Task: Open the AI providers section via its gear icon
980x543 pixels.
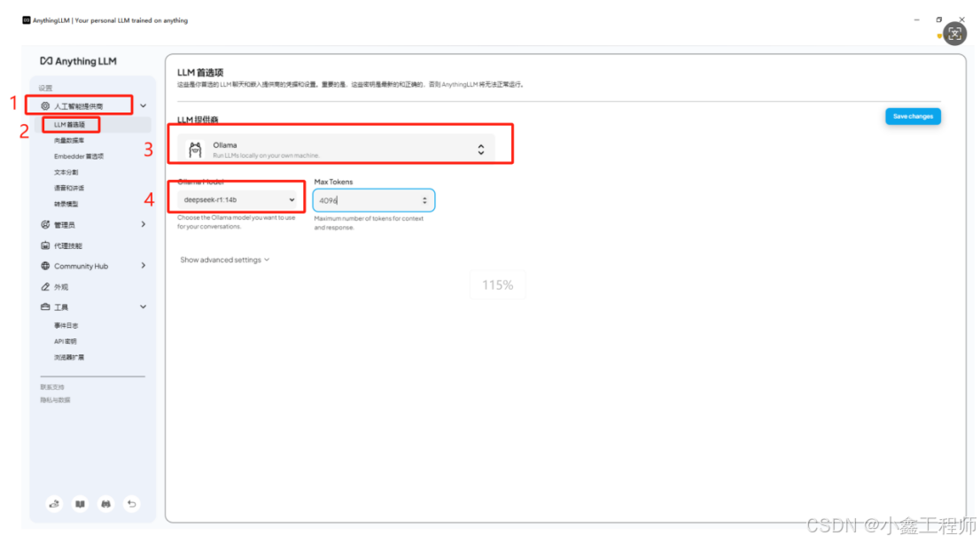Action: coord(45,105)
